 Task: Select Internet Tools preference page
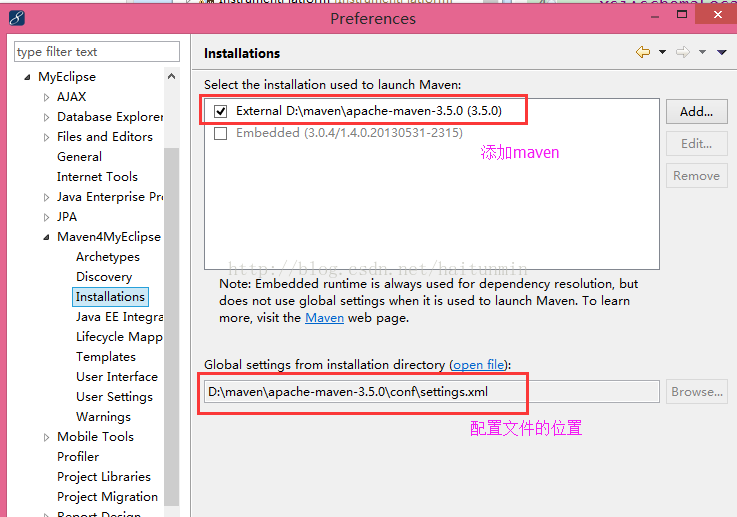pyautogui.click(x=97, y=177)
